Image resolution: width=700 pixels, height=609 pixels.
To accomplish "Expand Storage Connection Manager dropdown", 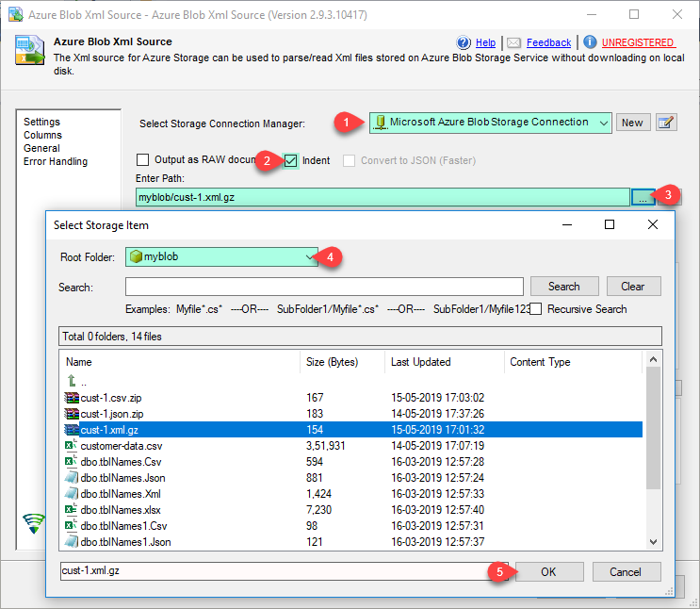I will 604,123.
